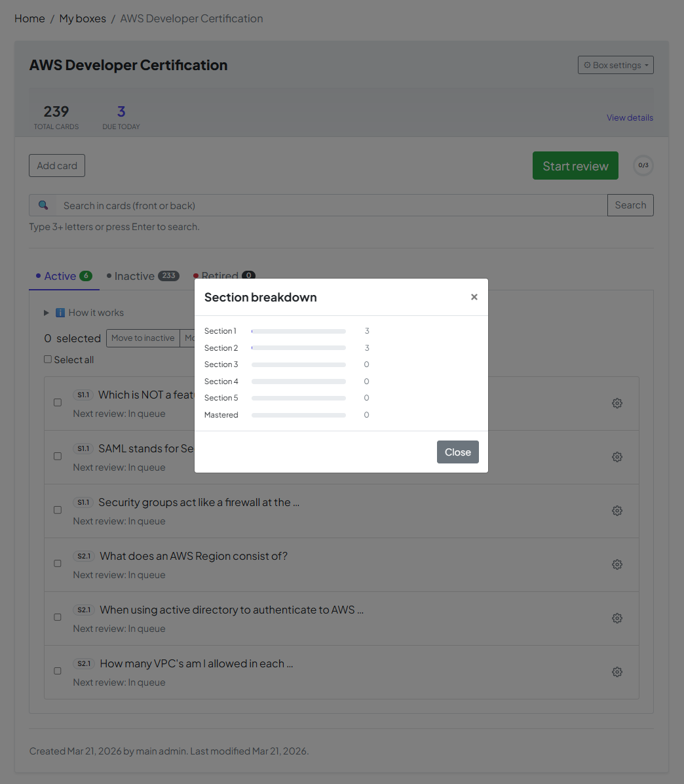Image resolution: width=684 pixels, height=784 pixels.
Task: Open the View details link
Action: (629, 118)
